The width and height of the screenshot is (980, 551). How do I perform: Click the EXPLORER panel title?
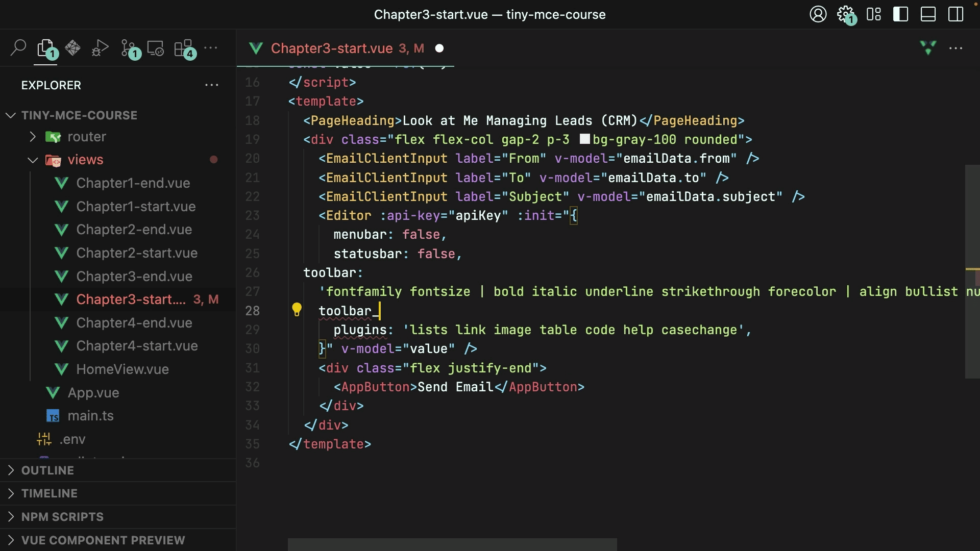tap(51, 85)
